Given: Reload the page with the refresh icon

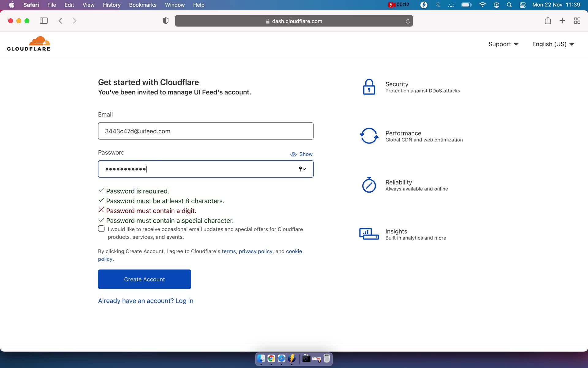Looking at the screenshot, I should 408,21.
